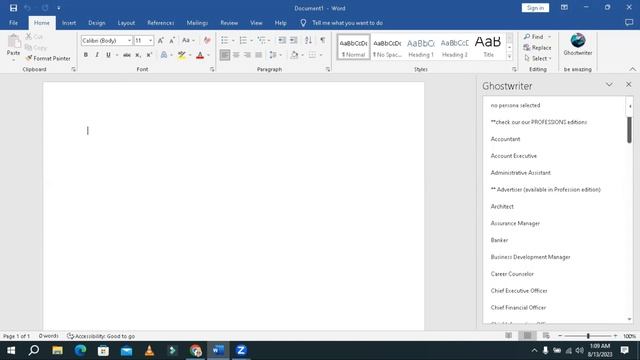Click the Sort icon
The image size is (640, 360).
308,40
